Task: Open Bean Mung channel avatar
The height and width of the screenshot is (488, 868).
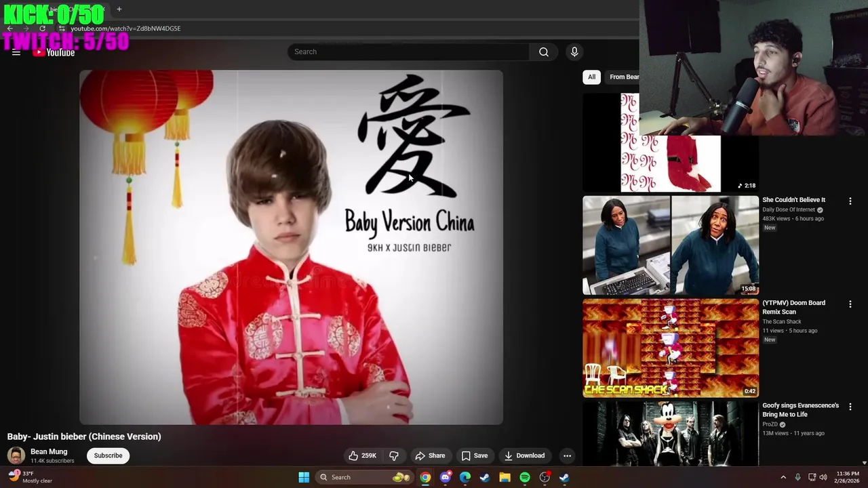Action: [x=16, y=455]
